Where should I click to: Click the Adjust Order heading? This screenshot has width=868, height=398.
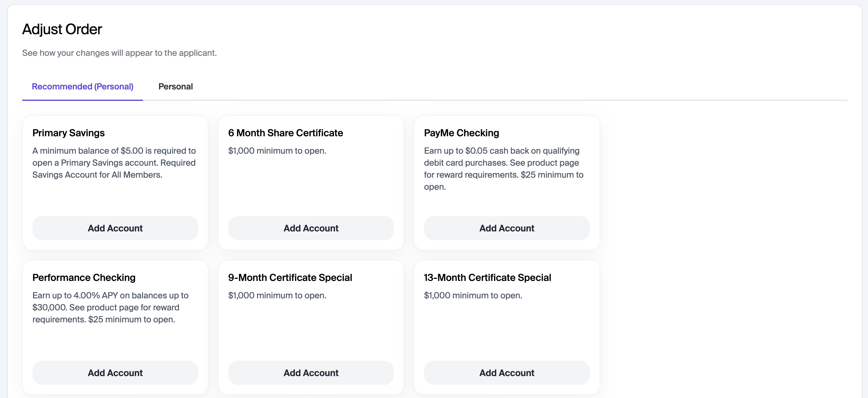62,29
